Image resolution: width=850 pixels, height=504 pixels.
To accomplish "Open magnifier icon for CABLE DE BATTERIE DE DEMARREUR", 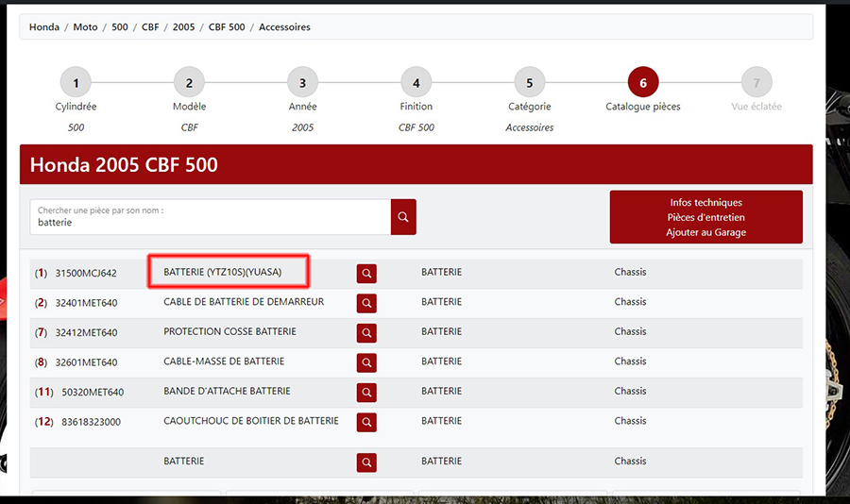I will tap(366, 304).
